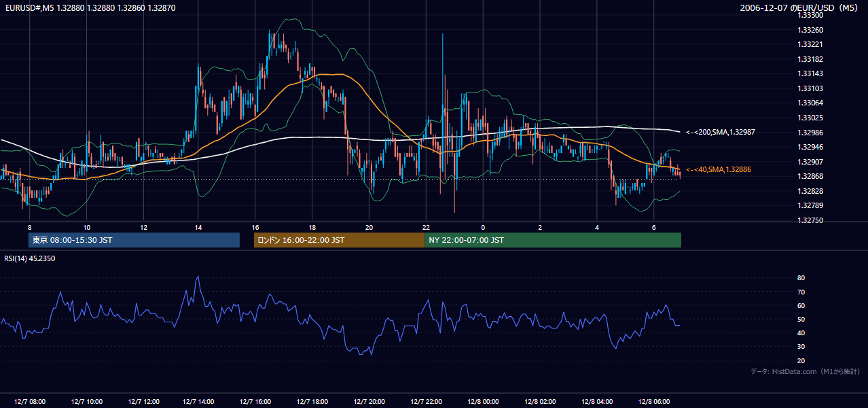Click the 12/8 04:00 bottom time label

pyautogui.click(x=597, y=401)
